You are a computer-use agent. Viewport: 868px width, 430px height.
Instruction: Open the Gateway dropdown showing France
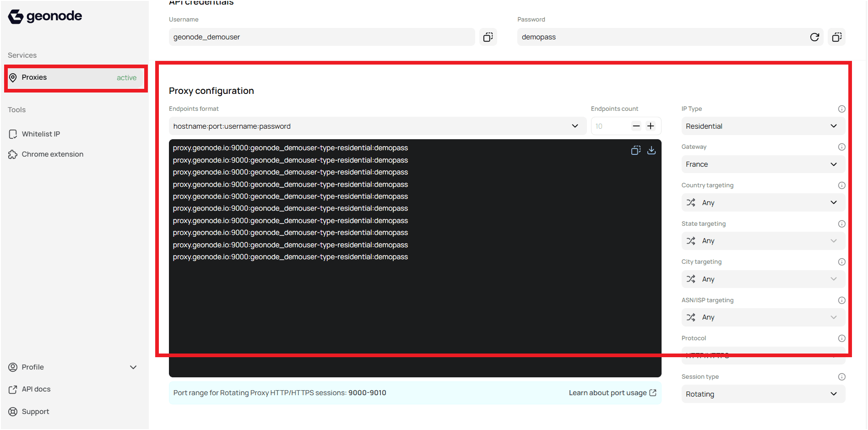click(763, 164)
